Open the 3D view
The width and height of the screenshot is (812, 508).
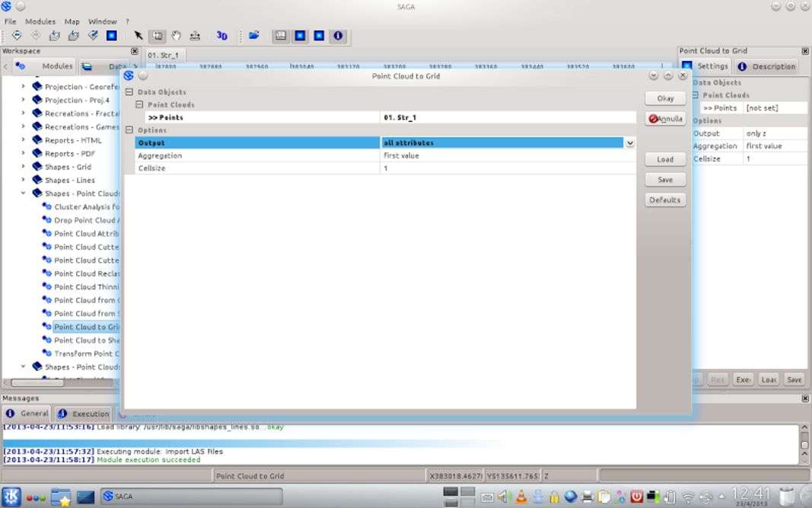221,36
